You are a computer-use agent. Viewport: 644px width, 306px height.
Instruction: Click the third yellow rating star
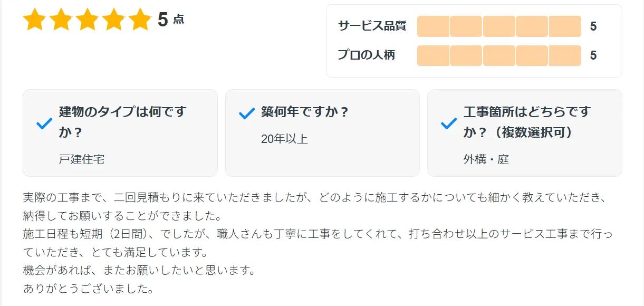88,20
